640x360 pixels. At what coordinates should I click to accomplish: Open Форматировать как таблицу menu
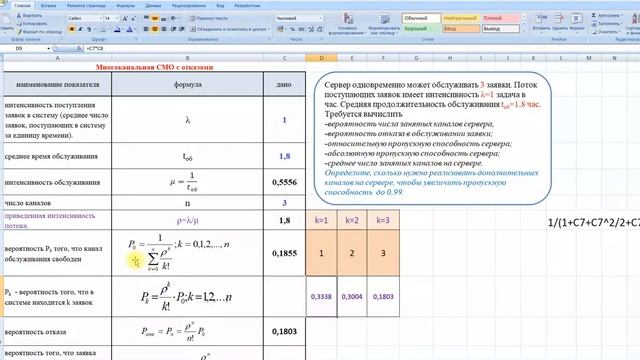pos(384,24)
